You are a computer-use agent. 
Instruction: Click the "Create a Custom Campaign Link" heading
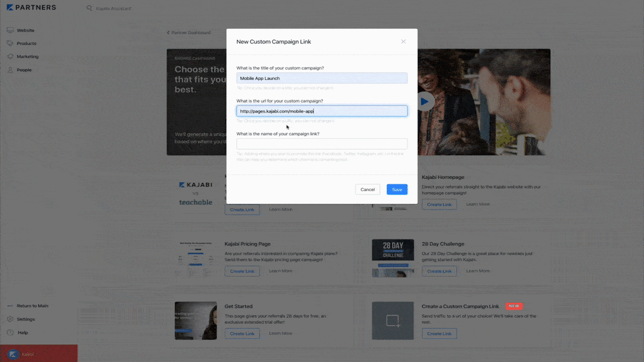460,306
